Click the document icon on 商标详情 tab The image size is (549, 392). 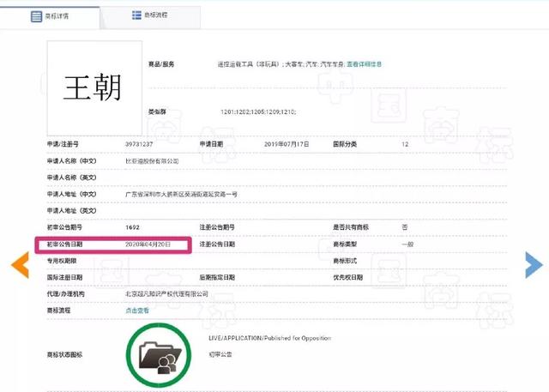click(x=36, y=16)
